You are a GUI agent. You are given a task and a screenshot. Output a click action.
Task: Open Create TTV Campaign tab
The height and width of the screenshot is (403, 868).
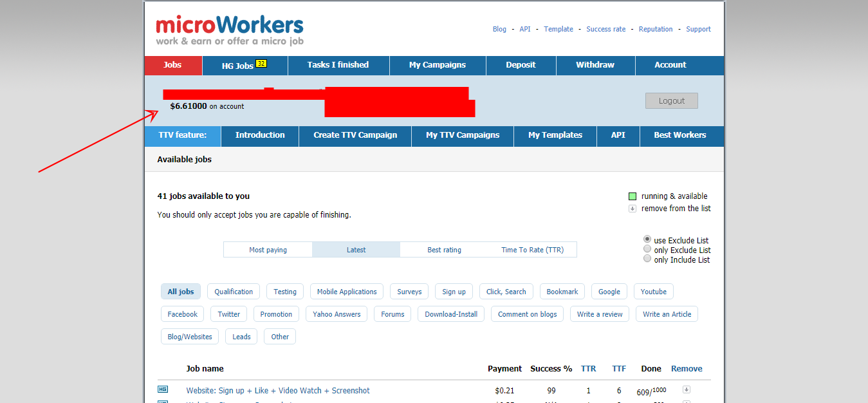coord(355,135)
